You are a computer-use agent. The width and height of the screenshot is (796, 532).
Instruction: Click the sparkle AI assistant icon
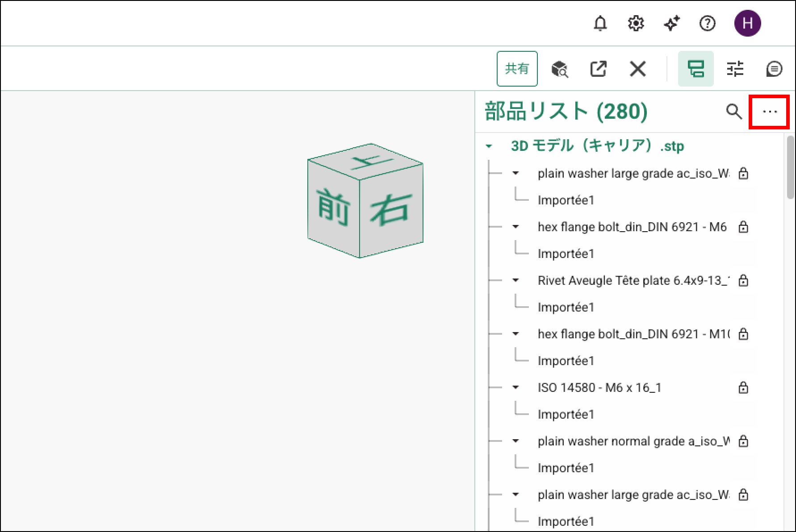pyautogui.click(x=671, y=23)
